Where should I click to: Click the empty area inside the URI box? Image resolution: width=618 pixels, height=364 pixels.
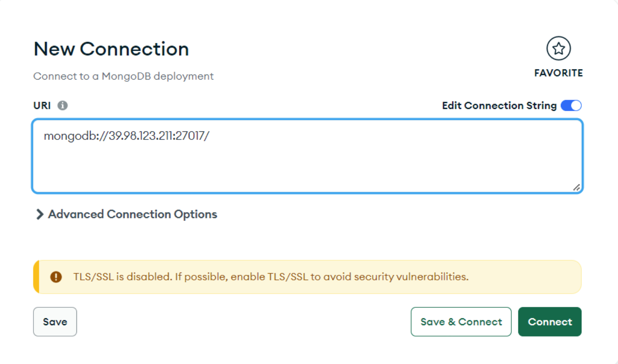307,167
